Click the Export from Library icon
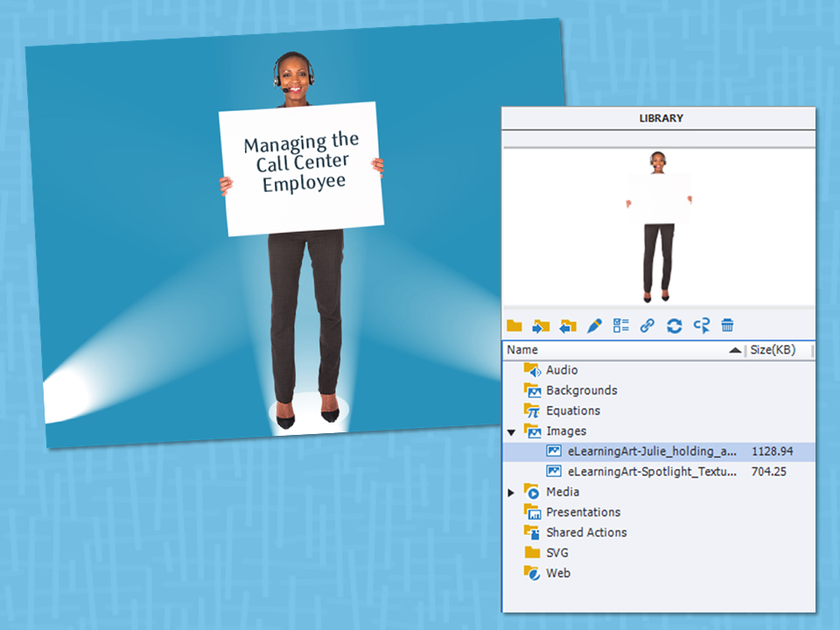The width and height of the screenshot is (840, 630). click(567, 325)
